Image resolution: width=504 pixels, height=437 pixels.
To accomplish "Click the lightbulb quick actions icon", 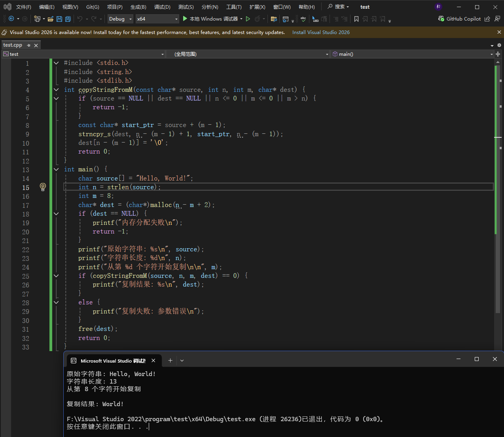I will coord(43,187).
